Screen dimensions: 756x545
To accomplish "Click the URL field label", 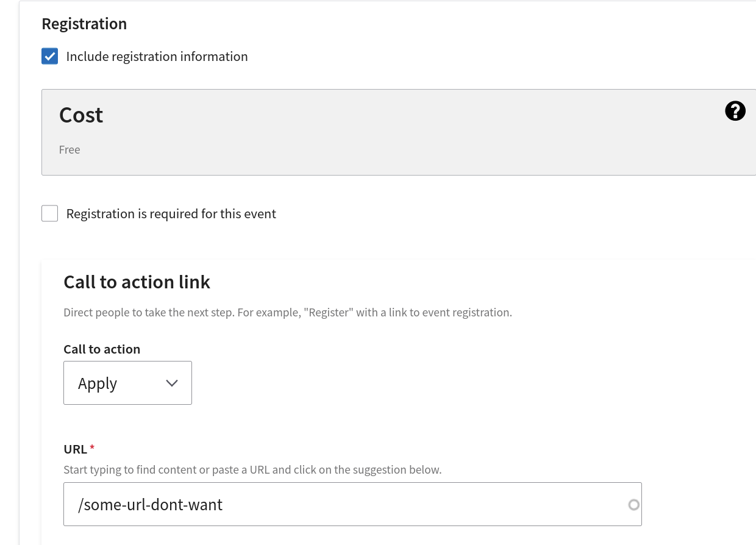I will [x=75, y=449].
